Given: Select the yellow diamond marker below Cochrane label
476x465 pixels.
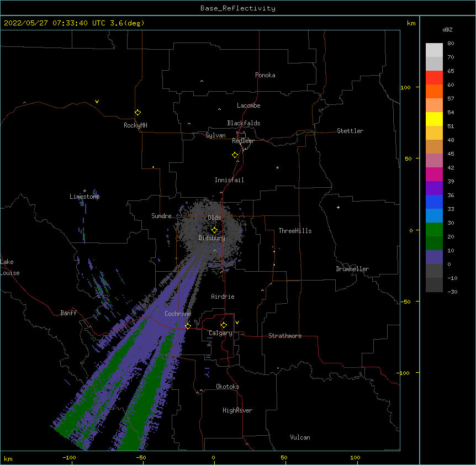Looking at the screenshot, I should point(188,326).
